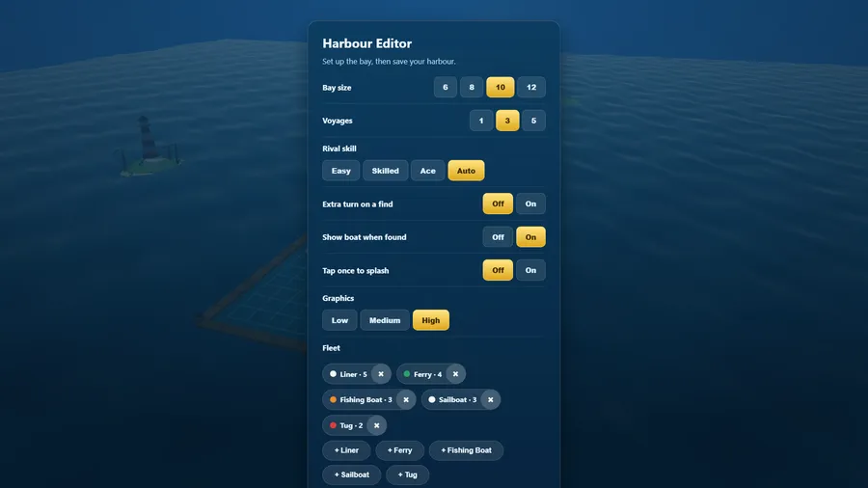Click the 'Fishing Boat · 3' chip label
The width and height of the screenshot is (868, 488).
tap(366, 399)
